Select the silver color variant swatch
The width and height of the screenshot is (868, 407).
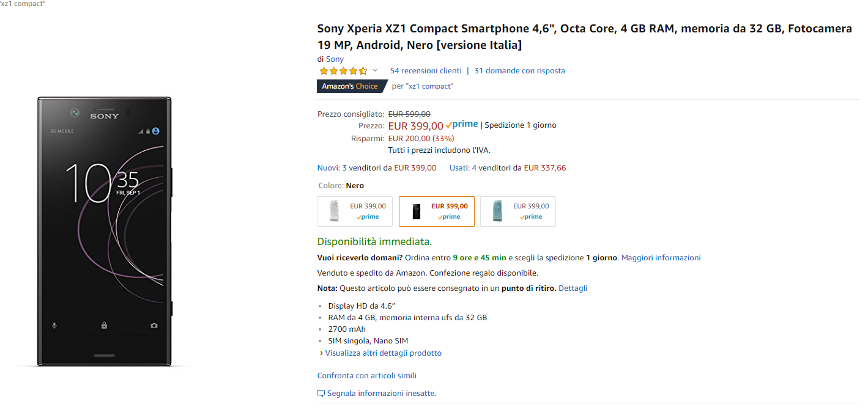tap(355, 211)
